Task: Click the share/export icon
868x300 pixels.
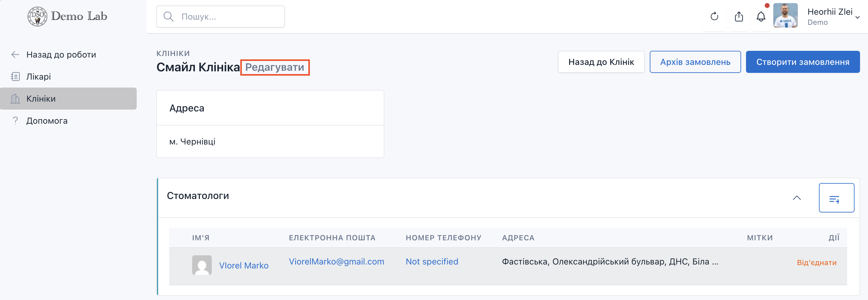Action: pyautogui.click(x=739, y=17)
